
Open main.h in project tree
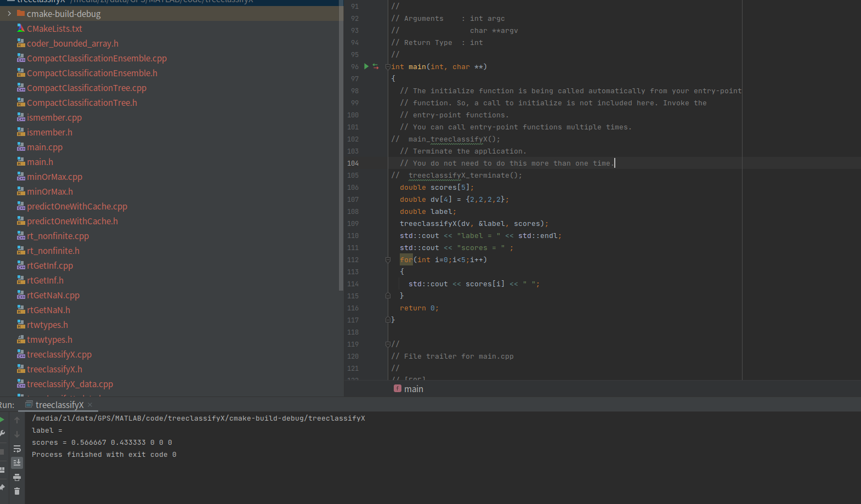click(40, 162)
